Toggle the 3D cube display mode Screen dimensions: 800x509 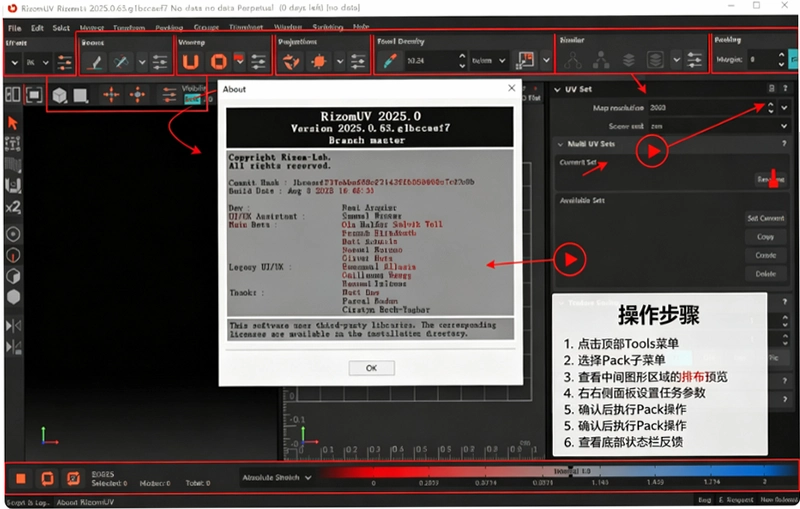(60, 95)
